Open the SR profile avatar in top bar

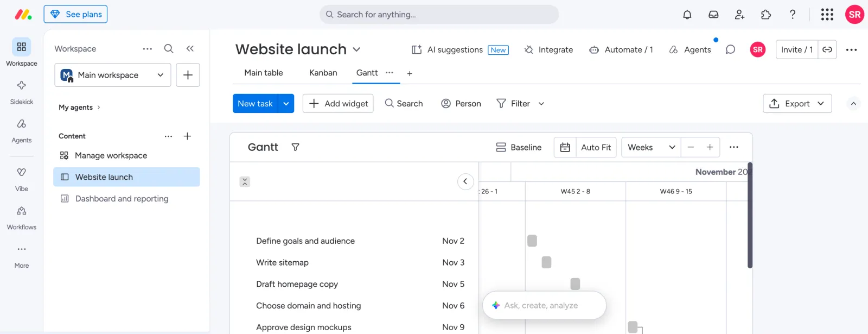coord(854,15)
